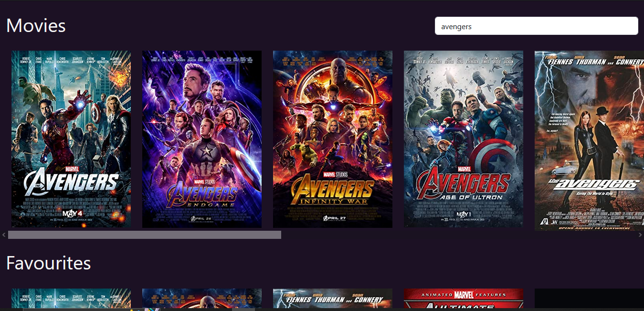
Task: Click the dark rightmost poster under Favourites
Action: 588,299
